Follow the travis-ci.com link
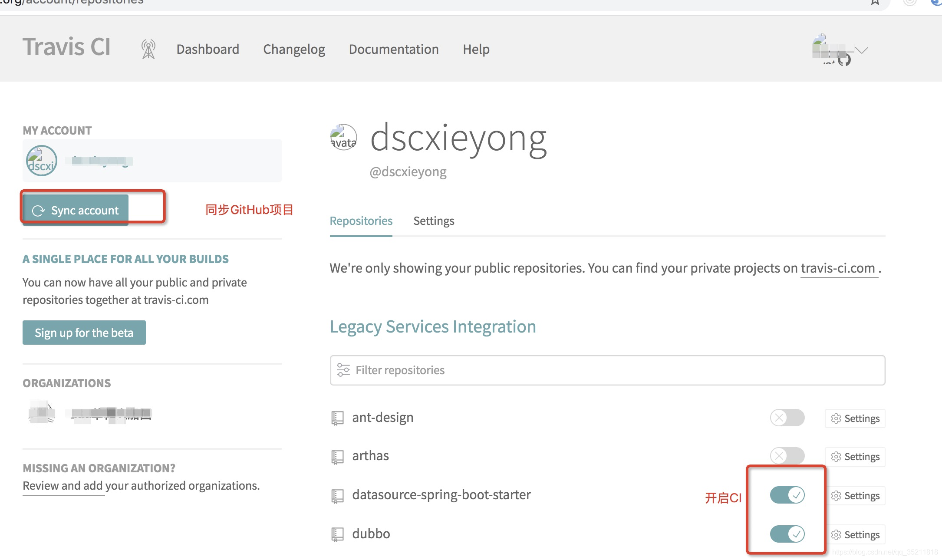Image resolution: width=942 pixels, height=560 pixels. (x=837, y=268)
